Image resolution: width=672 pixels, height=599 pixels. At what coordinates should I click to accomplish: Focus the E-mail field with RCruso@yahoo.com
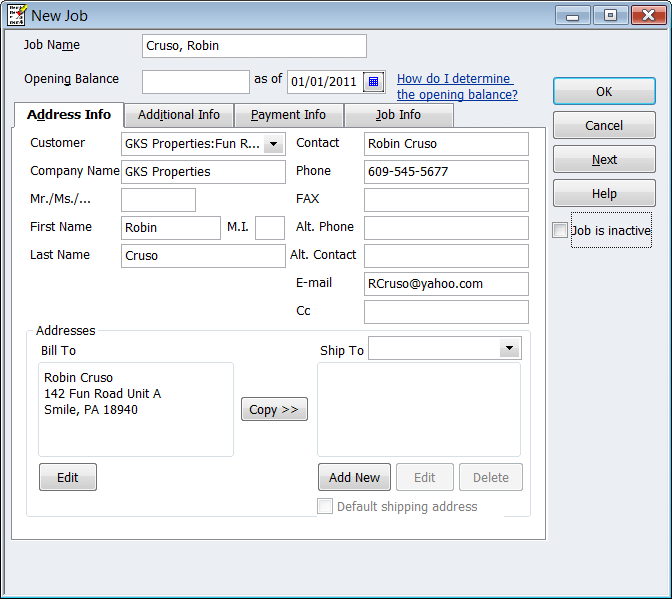(x=446, y=284)
